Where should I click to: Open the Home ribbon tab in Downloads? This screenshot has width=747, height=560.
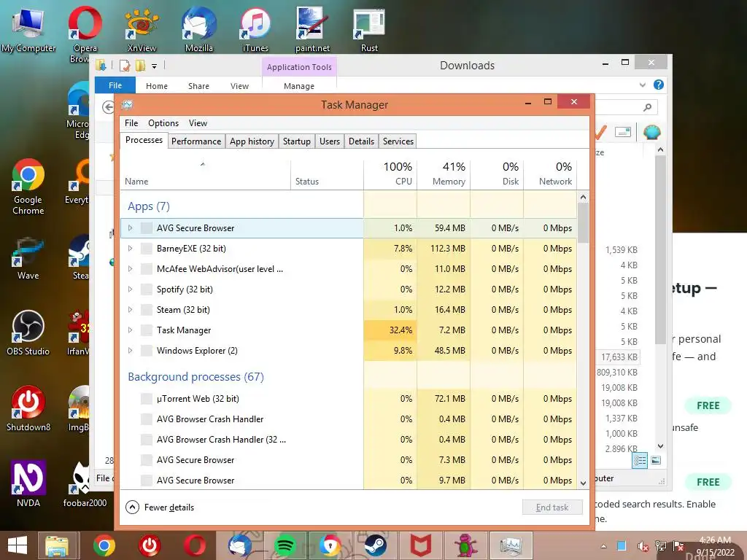pyautogui.click(x=157, y=86)
